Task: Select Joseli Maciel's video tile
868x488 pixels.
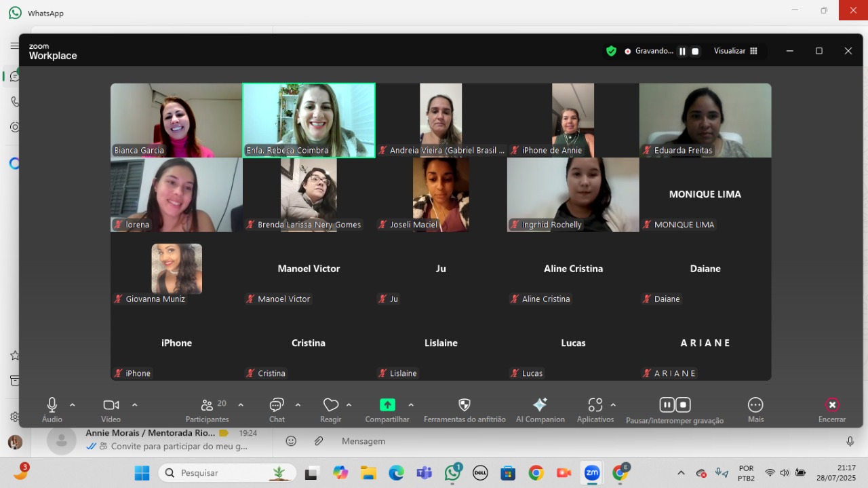Action: [x=441, y=195]
